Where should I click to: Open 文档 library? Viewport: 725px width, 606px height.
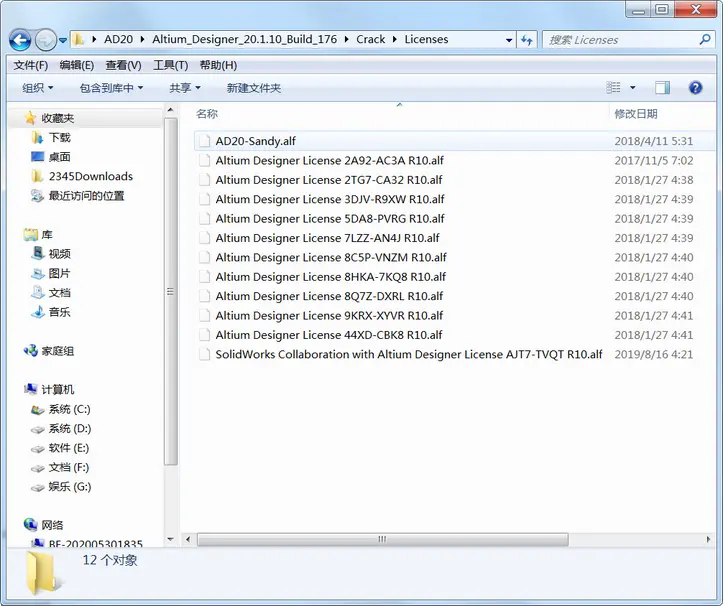click(59, 293)
